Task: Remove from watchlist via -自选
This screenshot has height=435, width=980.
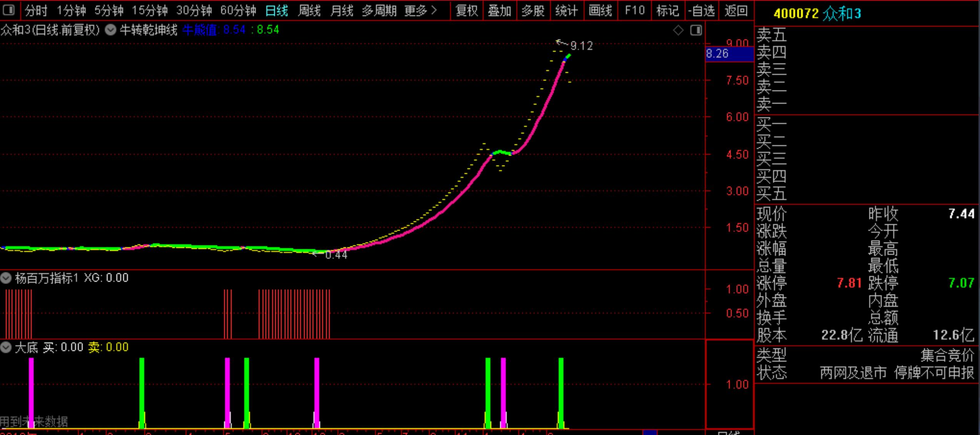Action: (701, 10)
